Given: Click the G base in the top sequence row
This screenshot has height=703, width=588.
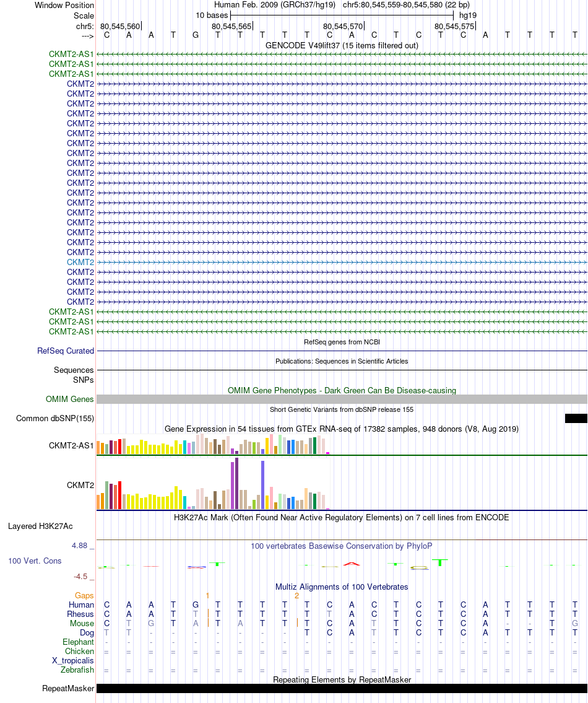Looking at the screenshot, I should pyautogui.click(x=196, y=35).
